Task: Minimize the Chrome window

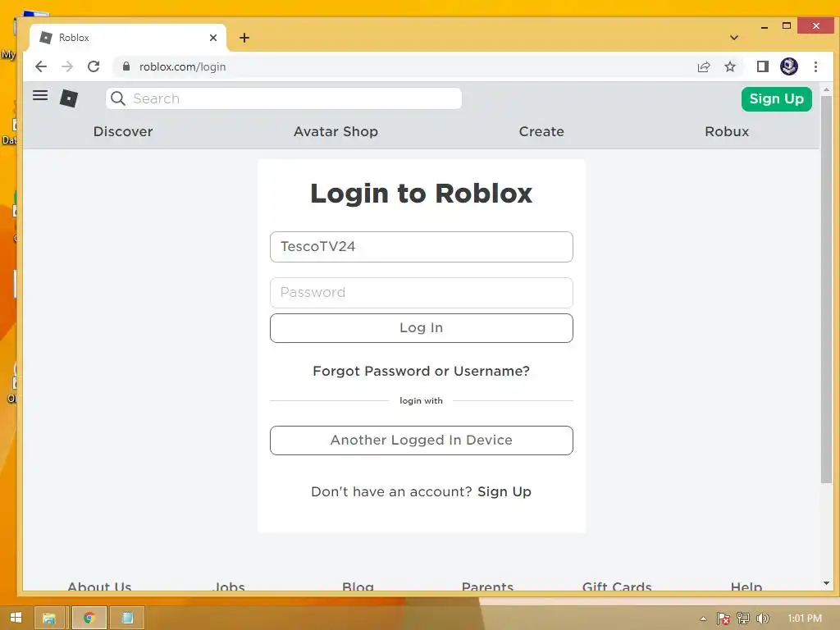Action: 765,26
